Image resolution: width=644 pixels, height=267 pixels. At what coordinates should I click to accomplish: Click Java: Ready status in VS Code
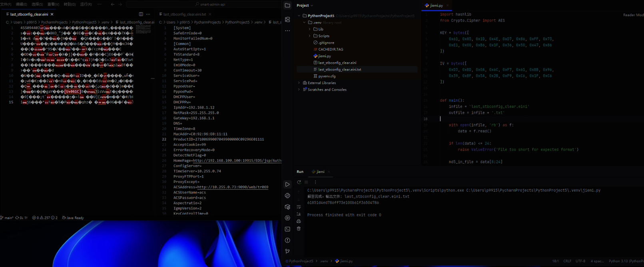point(73,218)
